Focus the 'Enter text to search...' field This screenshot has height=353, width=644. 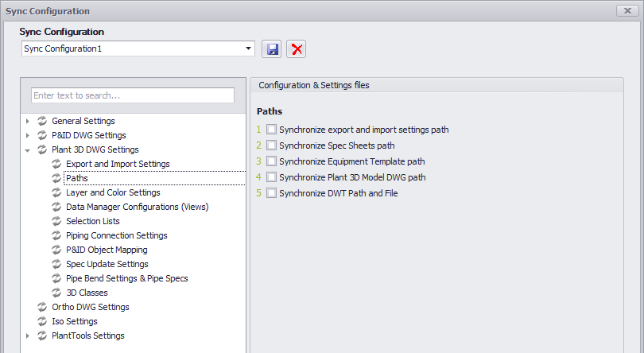pyautogui.click(x=133, y=95)
